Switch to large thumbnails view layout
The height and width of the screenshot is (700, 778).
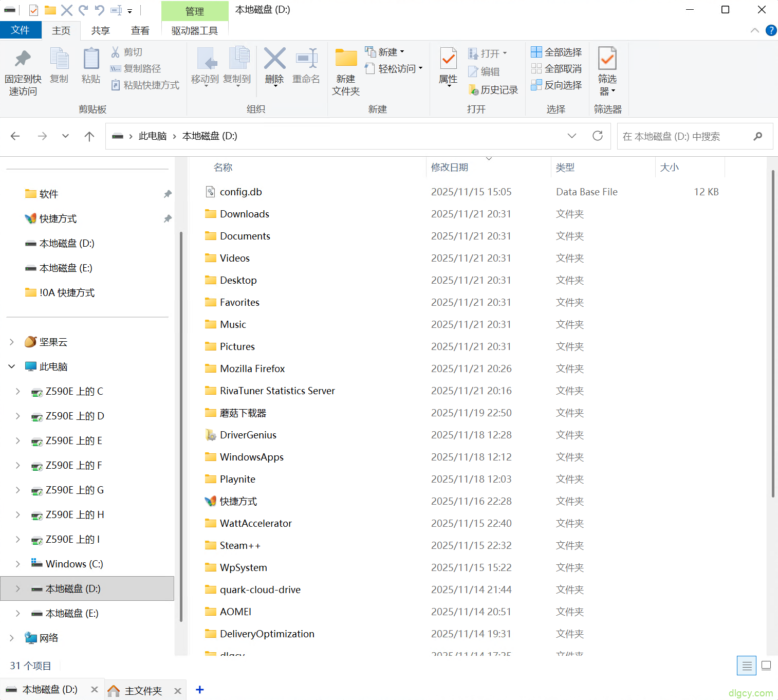point(766,665)
